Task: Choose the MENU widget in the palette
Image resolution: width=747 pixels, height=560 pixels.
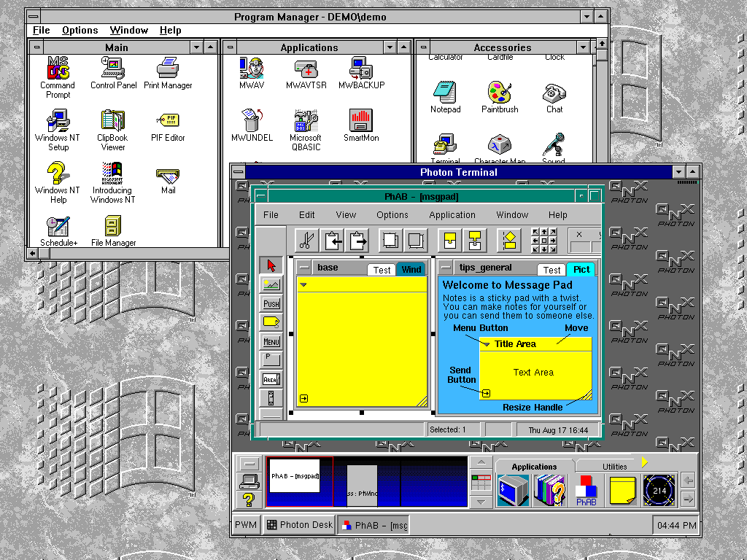Action: [x=271, y=341]
